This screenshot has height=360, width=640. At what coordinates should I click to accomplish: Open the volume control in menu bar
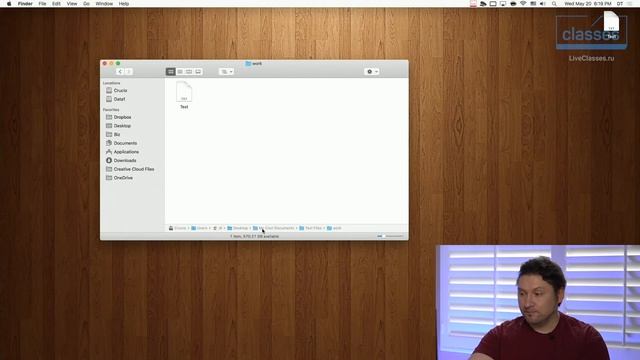point(543,4)
